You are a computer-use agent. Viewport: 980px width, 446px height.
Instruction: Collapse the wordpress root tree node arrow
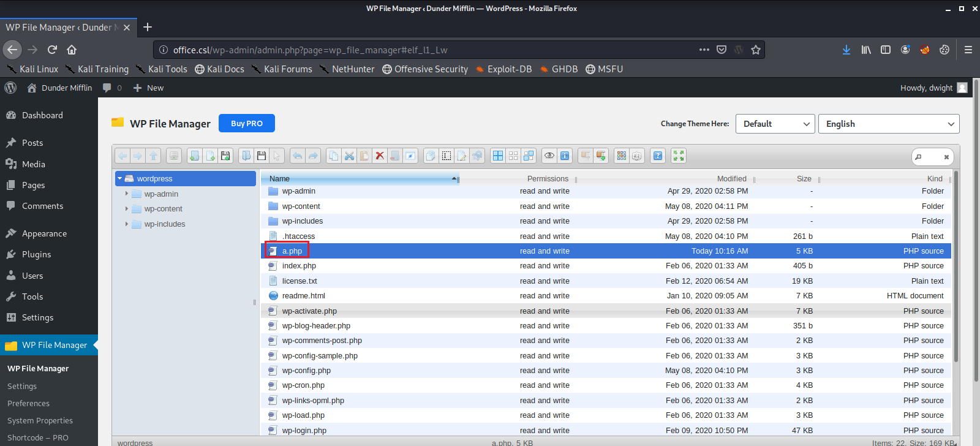click(x=120, y=179)
